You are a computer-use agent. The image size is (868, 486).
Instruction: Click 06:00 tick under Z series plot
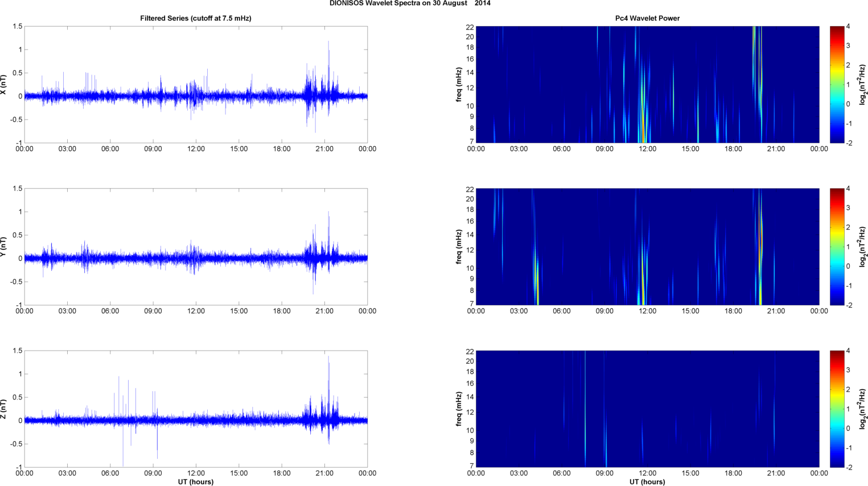click(110, 473)
